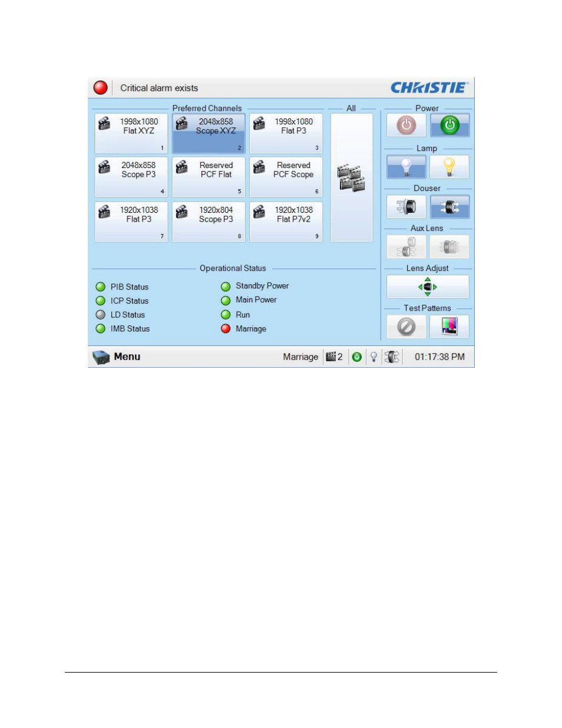Viewport: 562px width, 728px height.
Task: Select channel 1920x1038 Flat P3
Action: point(131,222)
